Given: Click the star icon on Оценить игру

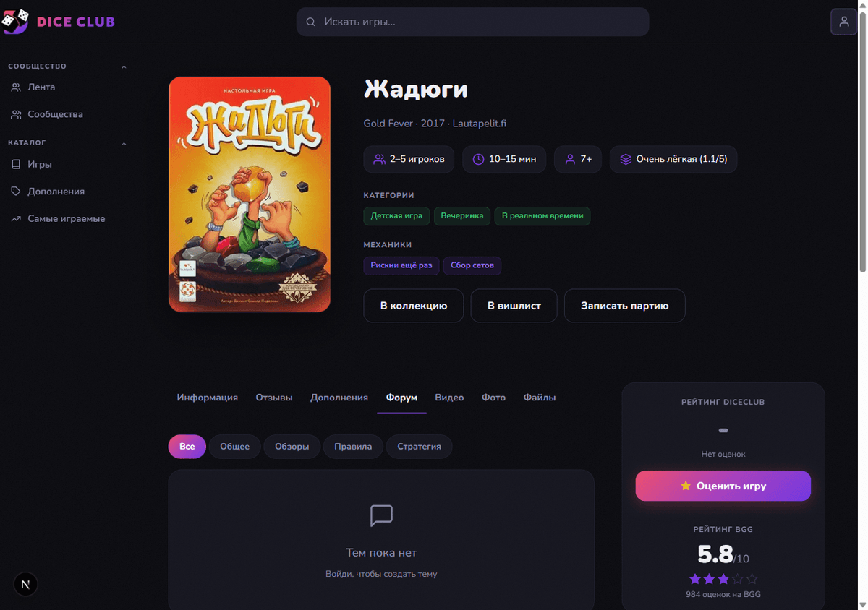Looking at the screenshot, I should [x=686, y=486].
